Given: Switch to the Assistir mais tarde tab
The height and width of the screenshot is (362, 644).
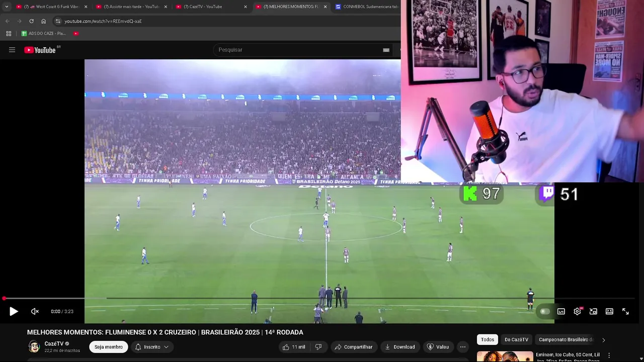Looking at the screenshot, I should pyautogui.click(x=132, y=7).
